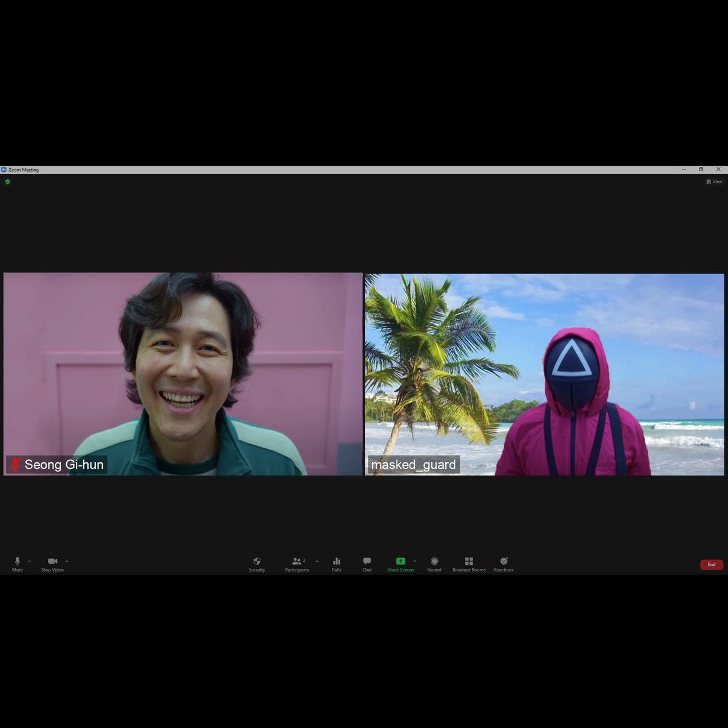
Task: Open the Security shield menu
Action: [257, 564]
